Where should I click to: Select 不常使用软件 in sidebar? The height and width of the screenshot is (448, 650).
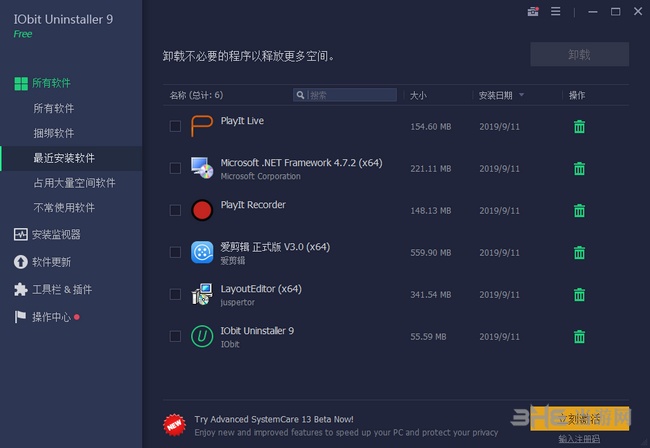(64, 208)
